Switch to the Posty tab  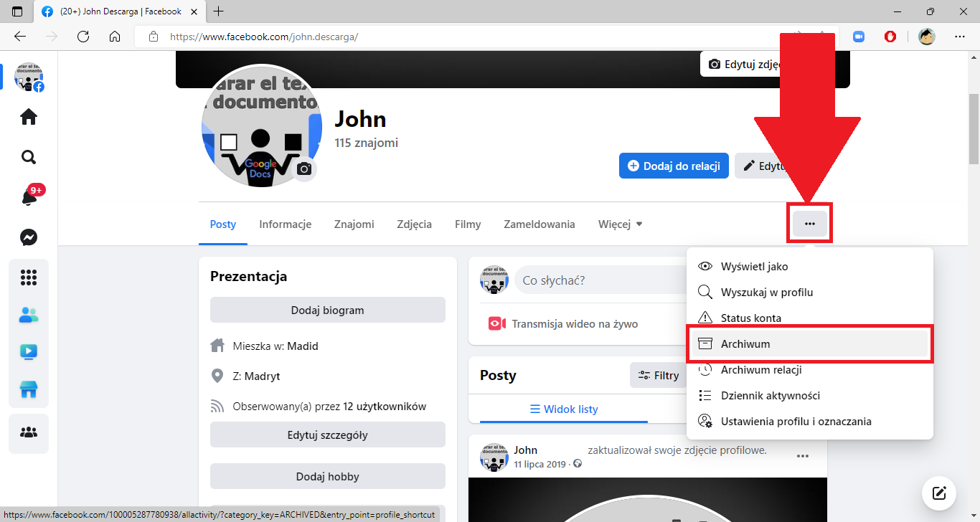point(223,224)
